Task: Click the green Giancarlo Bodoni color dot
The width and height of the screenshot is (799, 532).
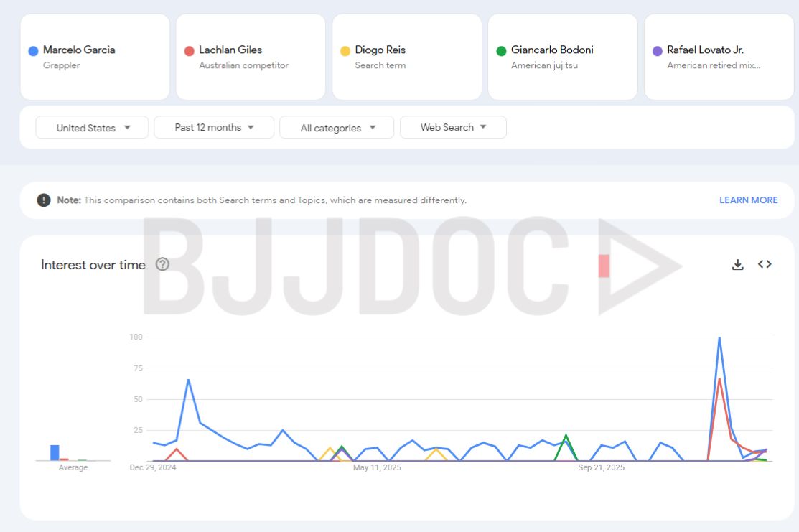Action: click(x=501, y=51)
